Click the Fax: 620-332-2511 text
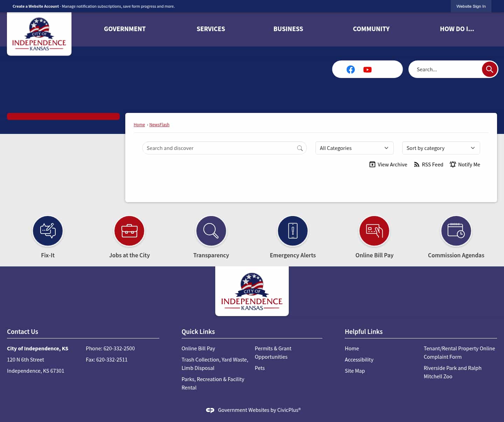The width and height of the screenshot is (504, 422). (106, 360)
